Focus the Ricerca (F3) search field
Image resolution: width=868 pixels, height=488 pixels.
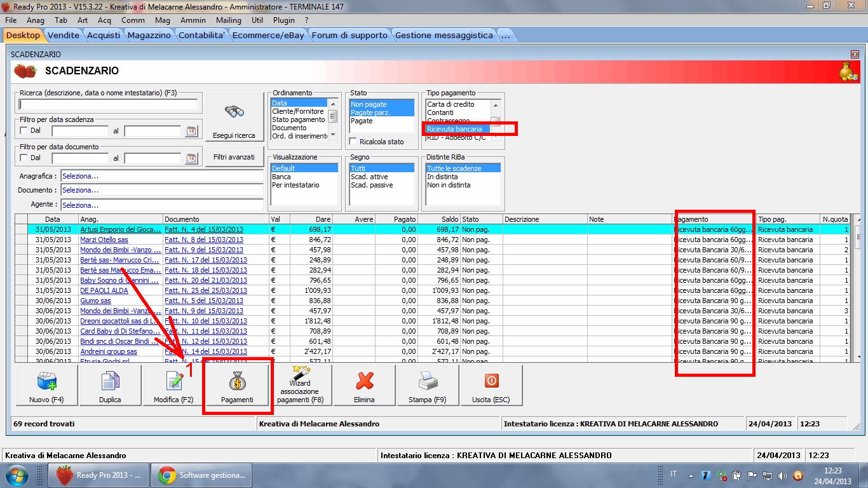[x=109, y=104]
